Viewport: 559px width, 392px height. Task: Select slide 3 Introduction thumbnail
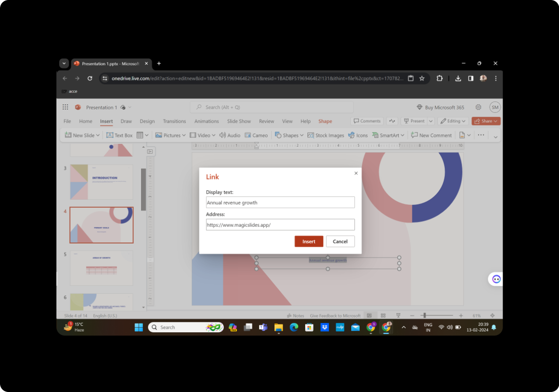[x=102, y=182]
